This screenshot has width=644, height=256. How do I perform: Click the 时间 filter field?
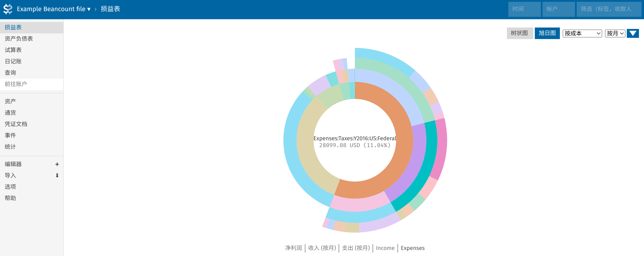pyautogui.click(x=524, y=9)
